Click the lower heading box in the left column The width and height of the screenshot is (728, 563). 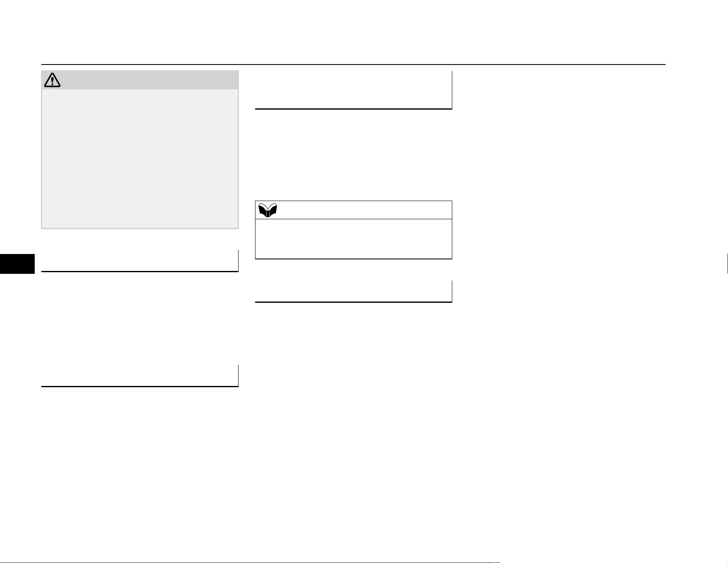click(140, 376)
